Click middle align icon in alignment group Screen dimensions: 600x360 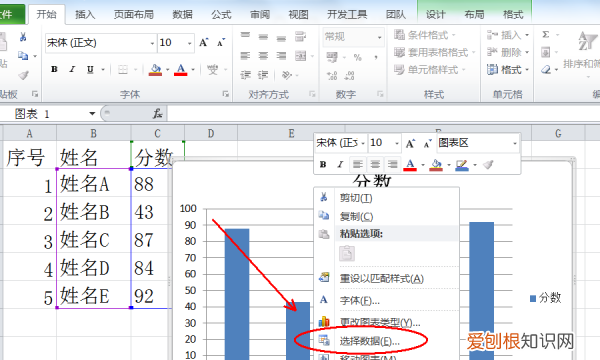(263, 36)
